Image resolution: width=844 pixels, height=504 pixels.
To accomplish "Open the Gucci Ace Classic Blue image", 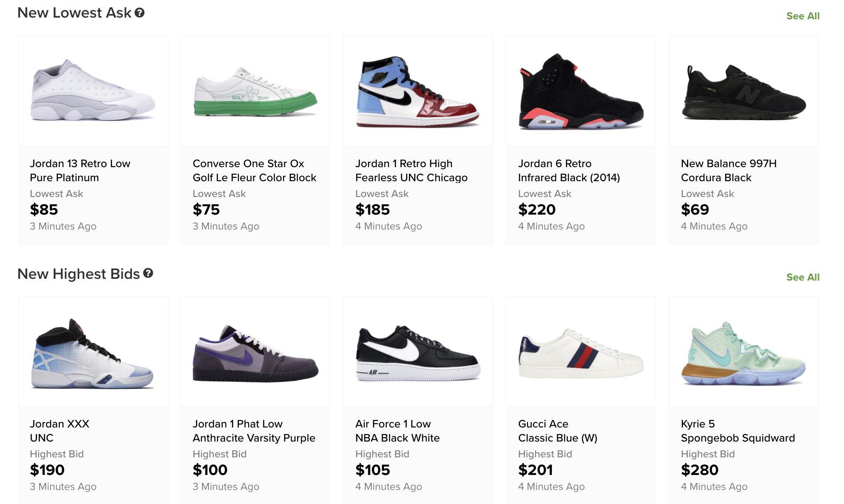I will [581, 352].
